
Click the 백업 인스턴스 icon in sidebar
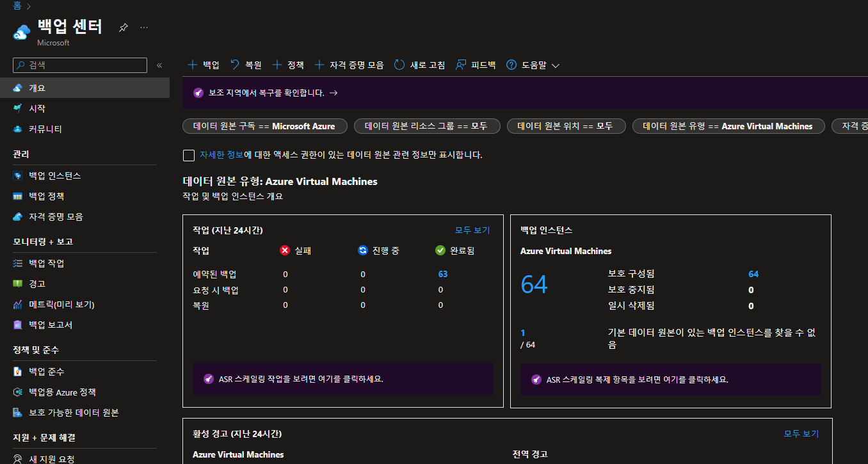(x=18, y=176)
